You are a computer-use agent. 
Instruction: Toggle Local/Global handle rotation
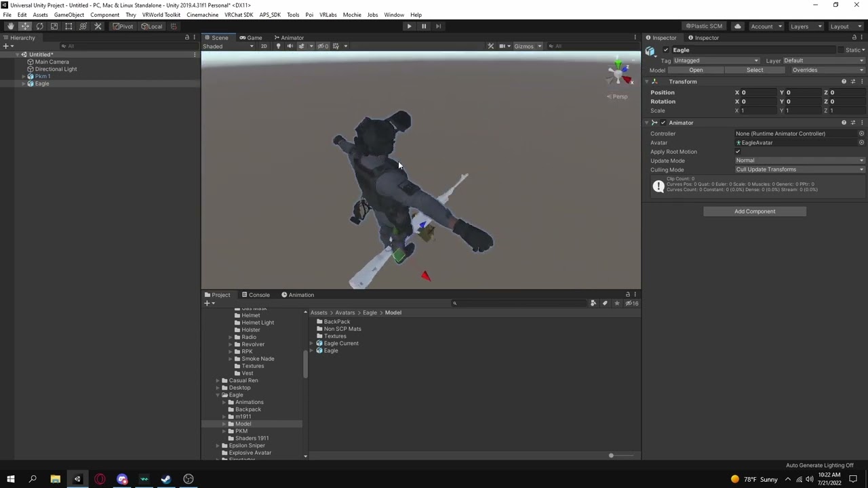pyautogui.click(x=152, y=26)
